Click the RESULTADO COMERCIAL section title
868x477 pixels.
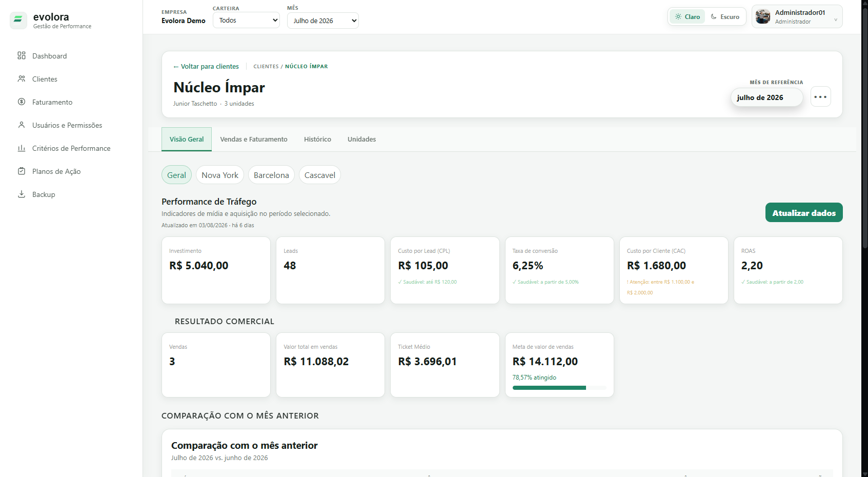[225, 322]
